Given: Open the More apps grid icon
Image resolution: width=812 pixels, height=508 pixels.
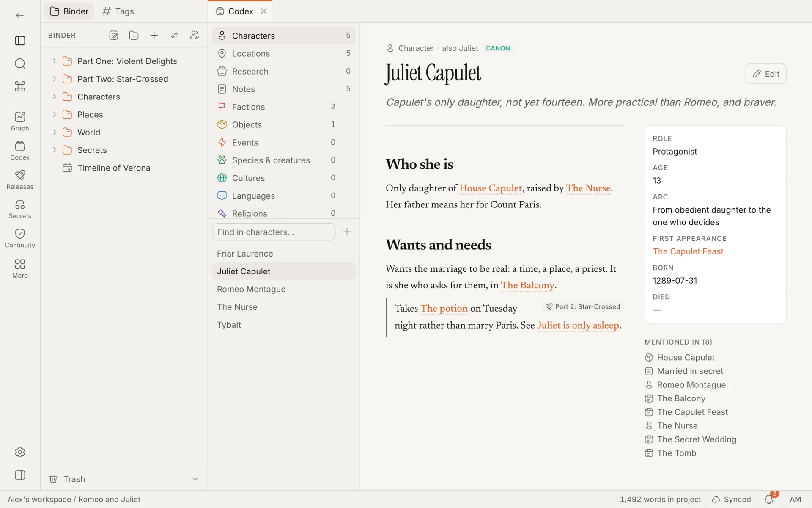Looking at the screenshot, I should (x=20, y=268).
